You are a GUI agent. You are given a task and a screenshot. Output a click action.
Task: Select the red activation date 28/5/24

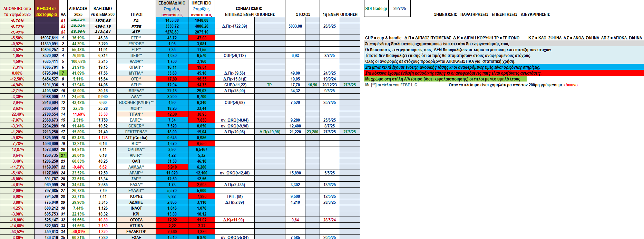(x=330, y=220)
